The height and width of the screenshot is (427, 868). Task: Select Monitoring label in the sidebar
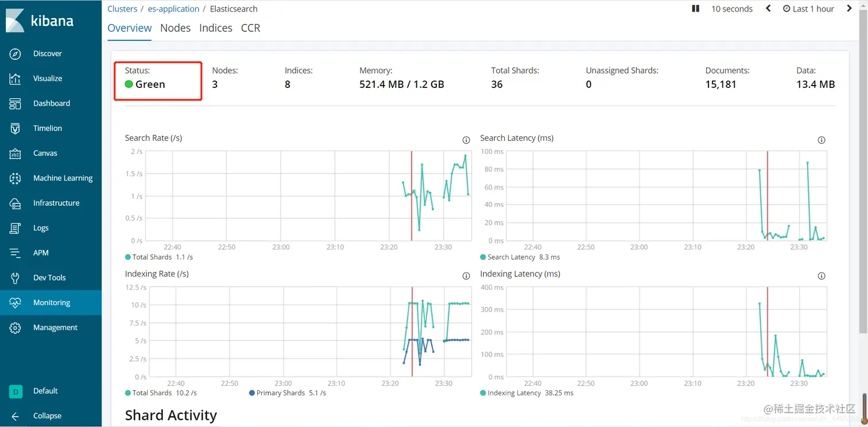(52, 303)
